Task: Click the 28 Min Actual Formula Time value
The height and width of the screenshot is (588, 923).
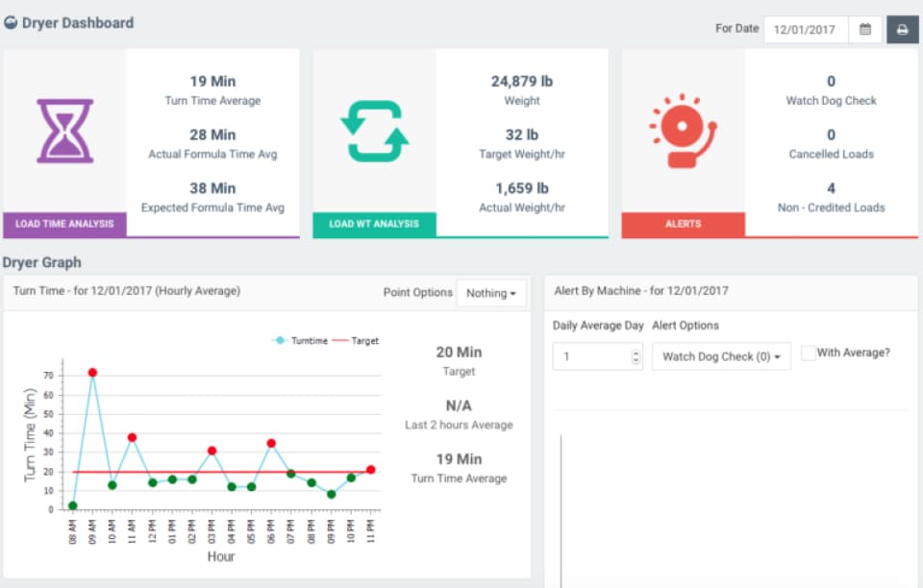Action: 212,135
